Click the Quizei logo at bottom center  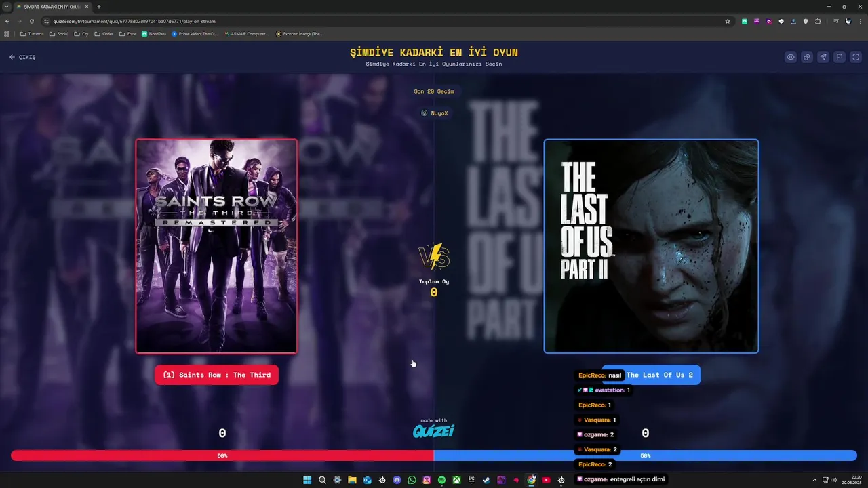[434, 431]
